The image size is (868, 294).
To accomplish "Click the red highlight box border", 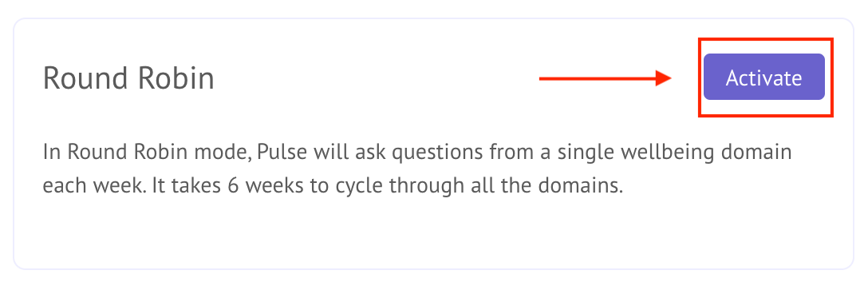I will [766, 39].
